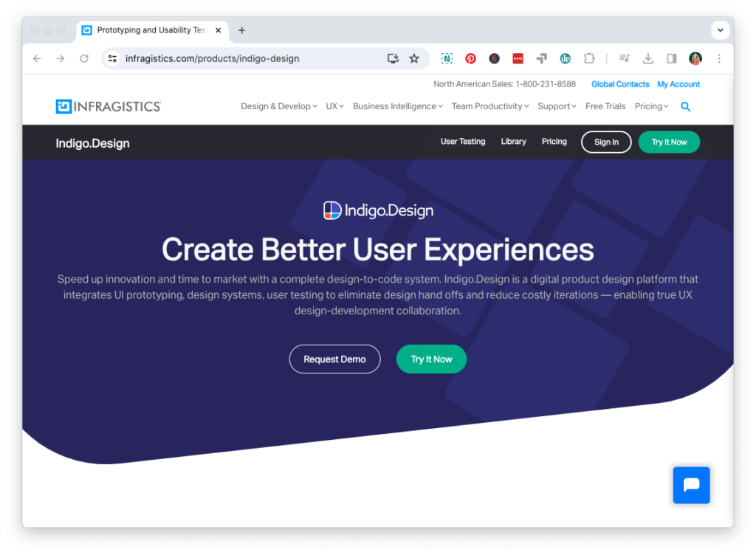Expand the Design & Develop menu
This screenshot has width=756, height=555.
(x=278, y=106)
